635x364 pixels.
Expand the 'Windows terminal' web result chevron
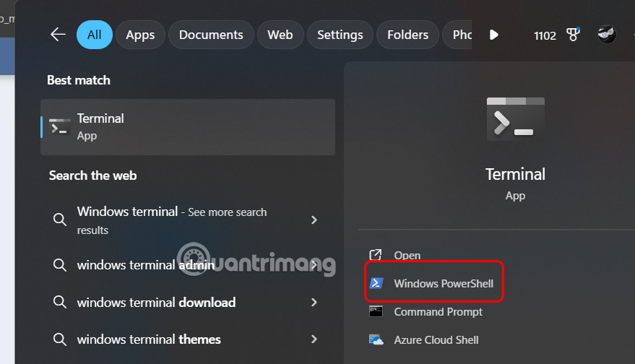314,220
